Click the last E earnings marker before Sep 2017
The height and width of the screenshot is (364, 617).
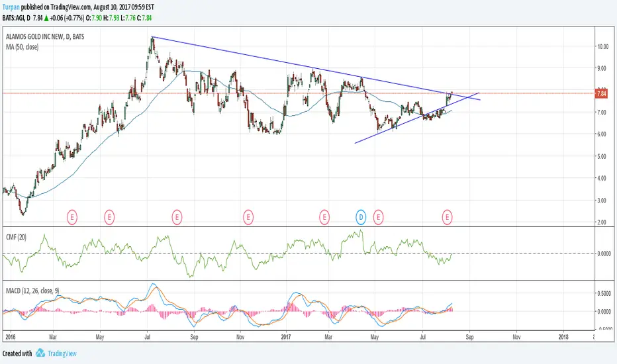pos(447,217)
